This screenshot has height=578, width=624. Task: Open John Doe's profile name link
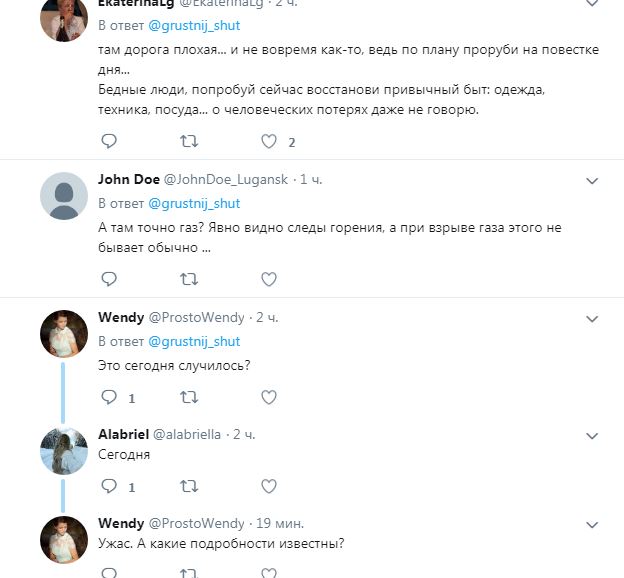(x=127, y=180)
